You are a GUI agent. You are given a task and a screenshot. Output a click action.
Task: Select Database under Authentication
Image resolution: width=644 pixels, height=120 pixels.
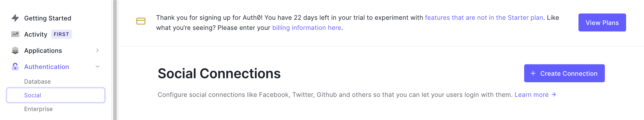click(x=37, y=82)
